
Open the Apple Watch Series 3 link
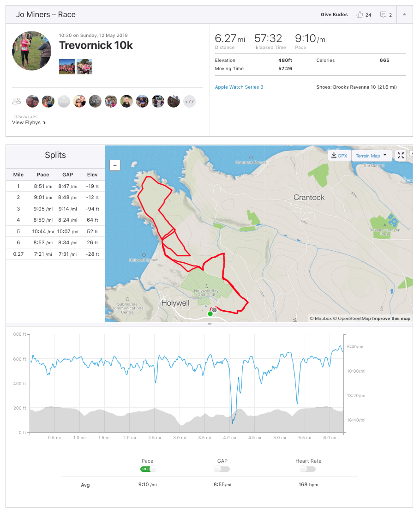239,87
